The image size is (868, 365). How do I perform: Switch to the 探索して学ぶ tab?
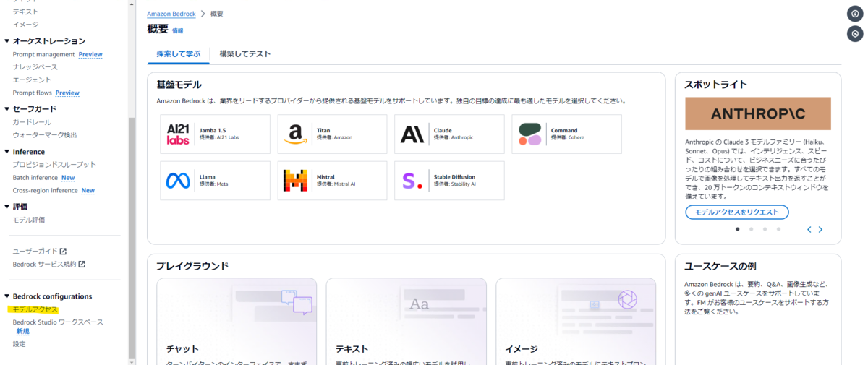tap(179, 53)
